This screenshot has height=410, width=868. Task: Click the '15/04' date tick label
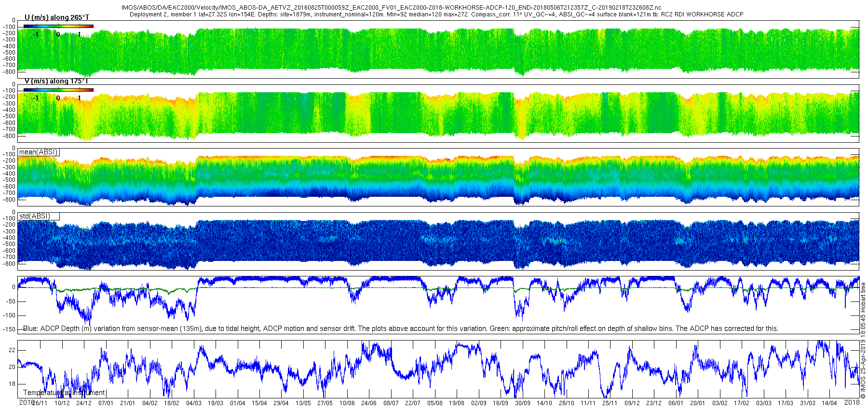(259, 403)
